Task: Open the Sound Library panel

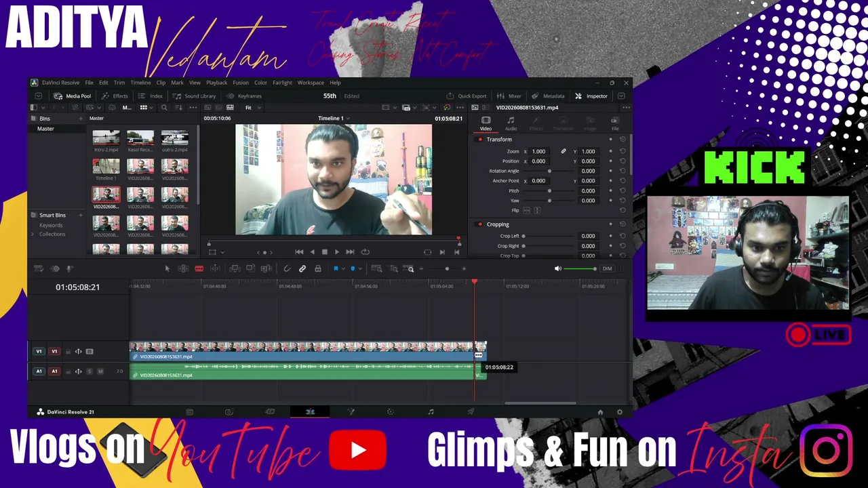Action: pos(195,96)
